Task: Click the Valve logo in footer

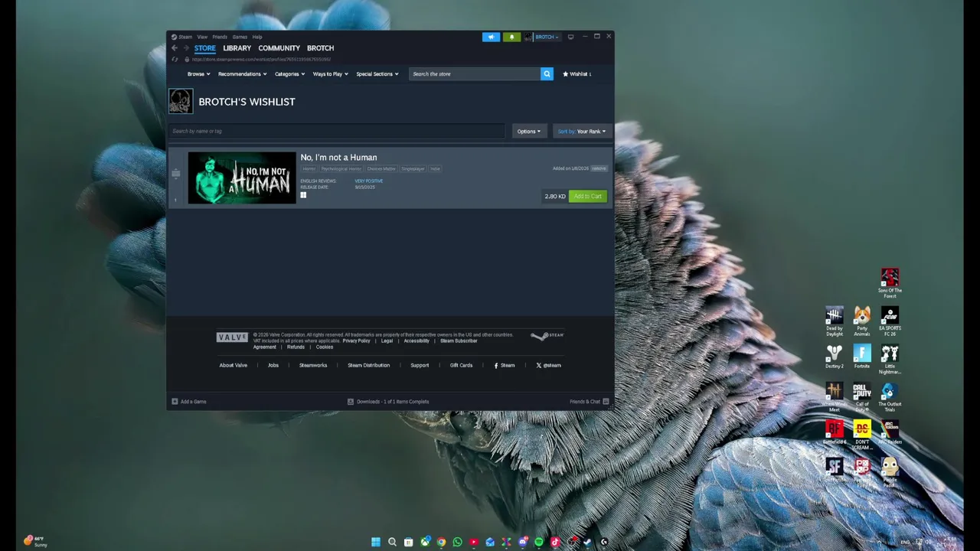Action: [x=232, y=337]
